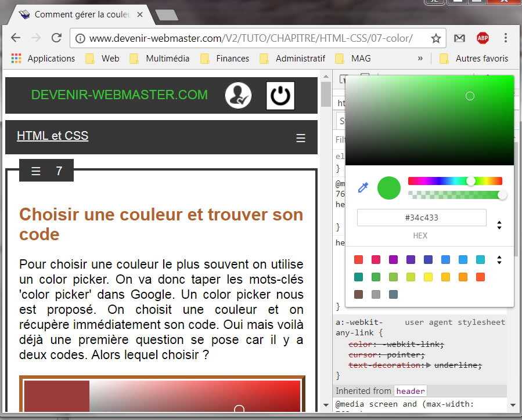Pick the blue-grey palette swatch
Screen dimensions: 522x420
click(x=393, y=294)
